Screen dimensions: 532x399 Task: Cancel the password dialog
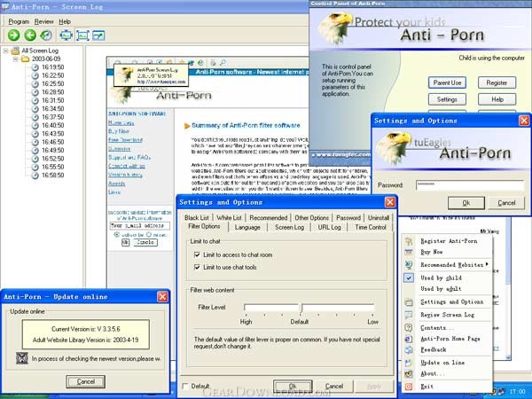(506, 203)
